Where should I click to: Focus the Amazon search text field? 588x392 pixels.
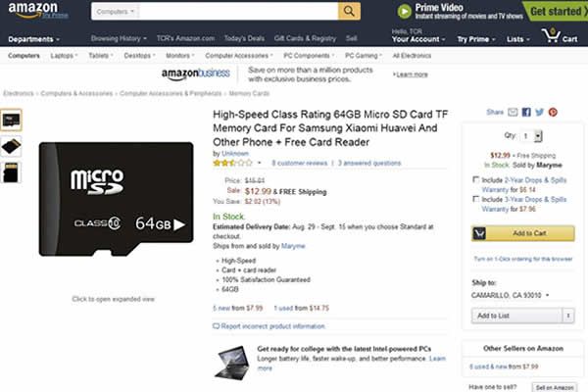click(238, 12)
